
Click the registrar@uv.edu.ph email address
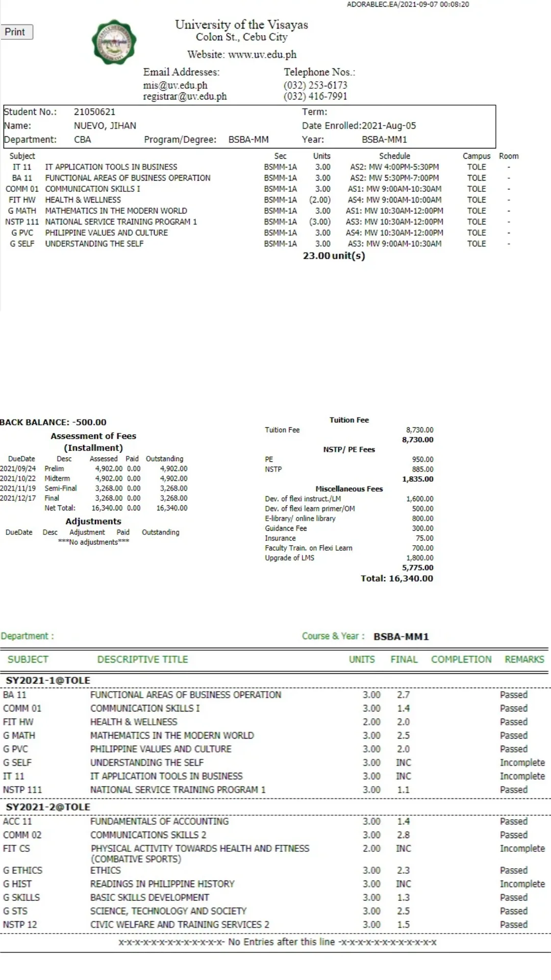(x=185, y=96)
